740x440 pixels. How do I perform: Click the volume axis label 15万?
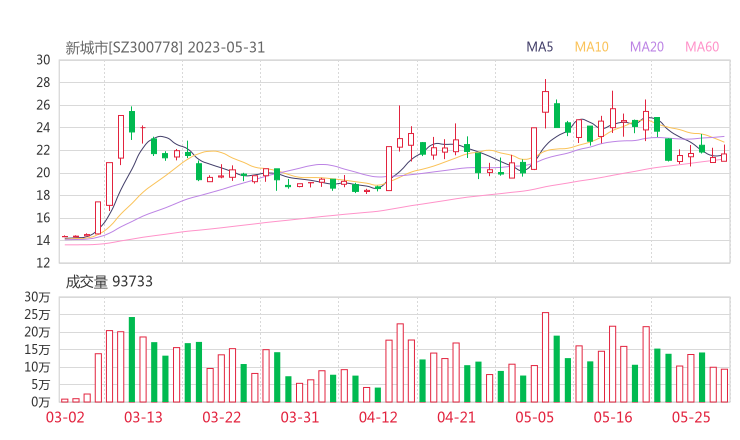[37, 350]
